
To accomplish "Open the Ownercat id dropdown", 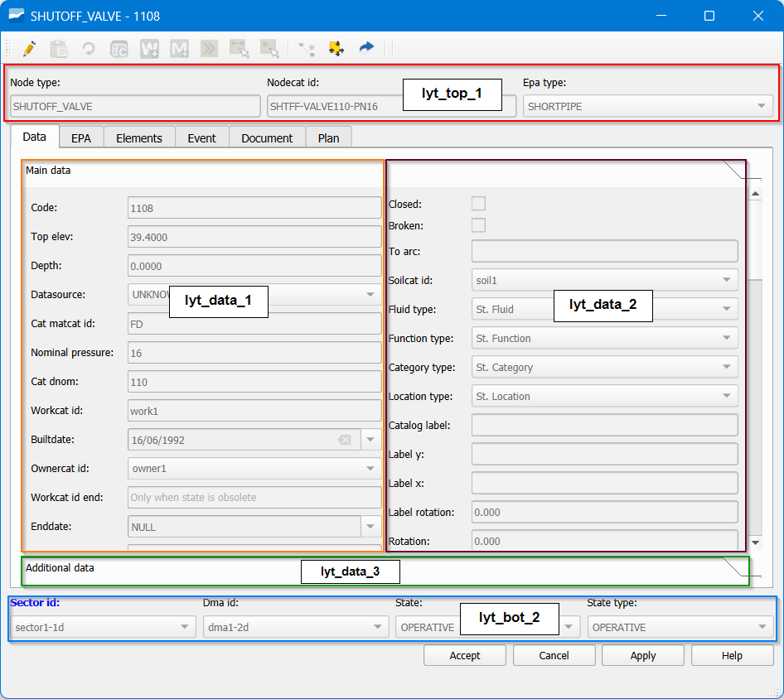I will [x=254, y=468].
